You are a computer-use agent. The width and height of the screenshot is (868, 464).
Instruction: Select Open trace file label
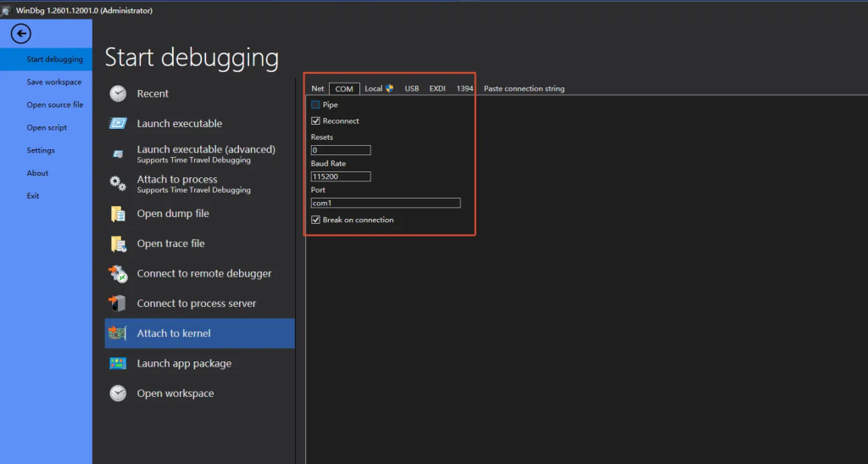pyautogui.click(x=170, y=243)
